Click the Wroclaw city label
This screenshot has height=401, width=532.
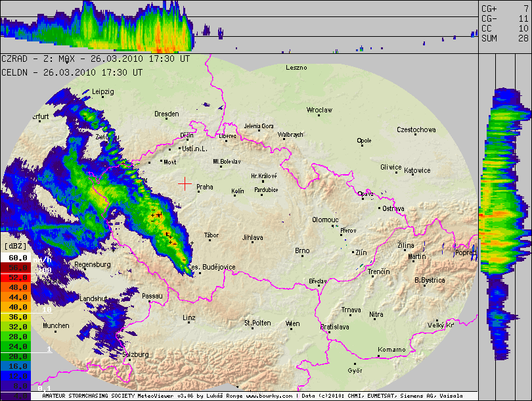coord(319,110)
